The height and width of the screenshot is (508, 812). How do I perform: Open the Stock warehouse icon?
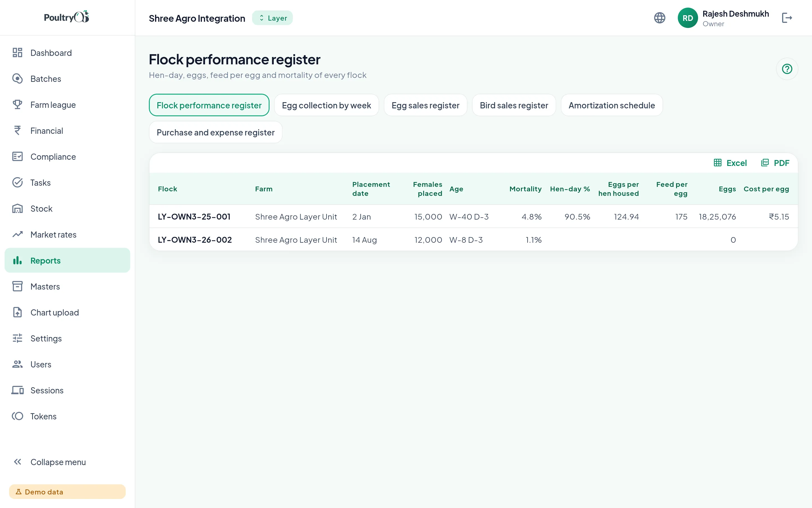(x=17, y=208)
